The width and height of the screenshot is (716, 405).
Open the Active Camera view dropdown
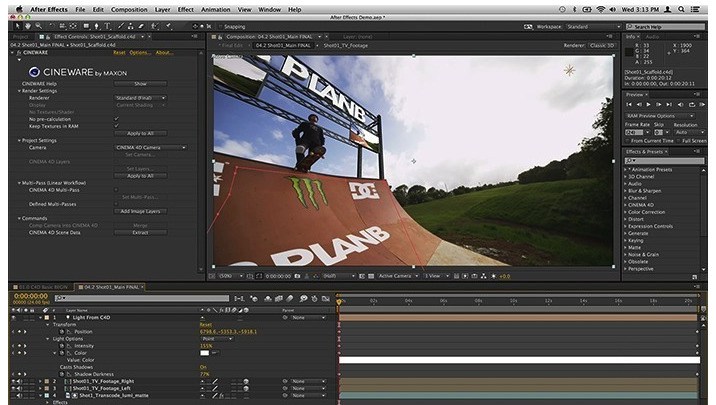[398, 276]
